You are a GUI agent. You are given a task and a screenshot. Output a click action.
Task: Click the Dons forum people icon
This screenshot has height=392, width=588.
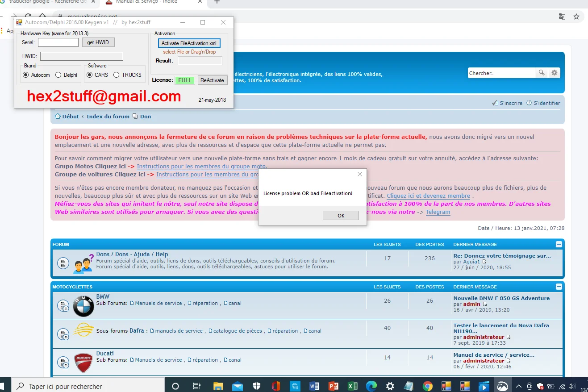[x=83, y=264]
